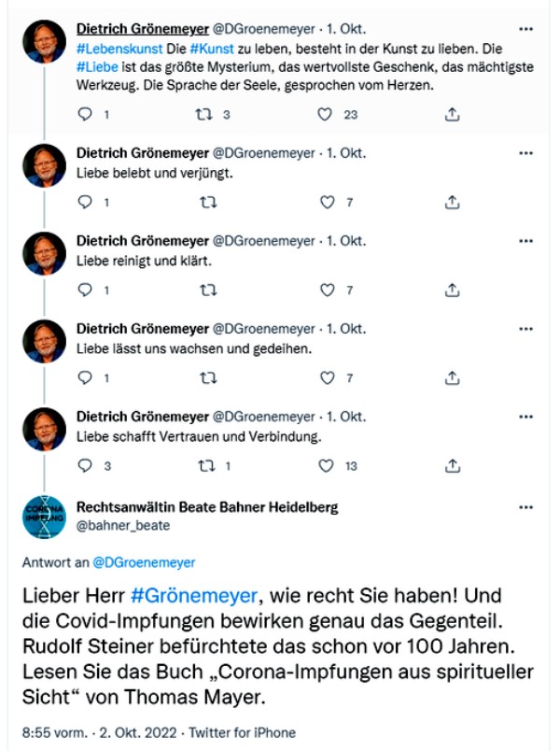Image resolution: width=560 pixels, height=751 pixels.
Task: Like the "Liebe schafft Vertrauen" tweet
Action: click(x=326, y=466)
